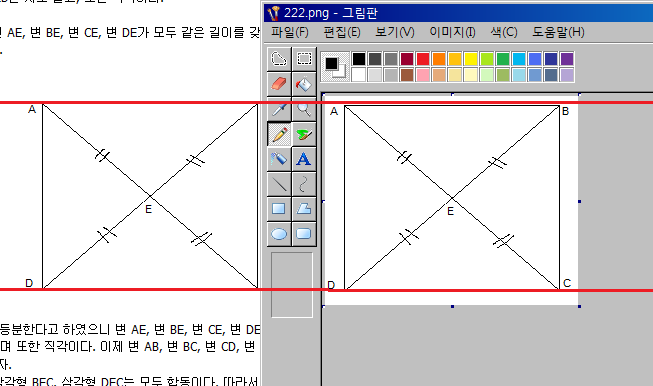Open the 도움말(H) menu
The height and width of the screenshot is (386, 653).
pos(558,32)
